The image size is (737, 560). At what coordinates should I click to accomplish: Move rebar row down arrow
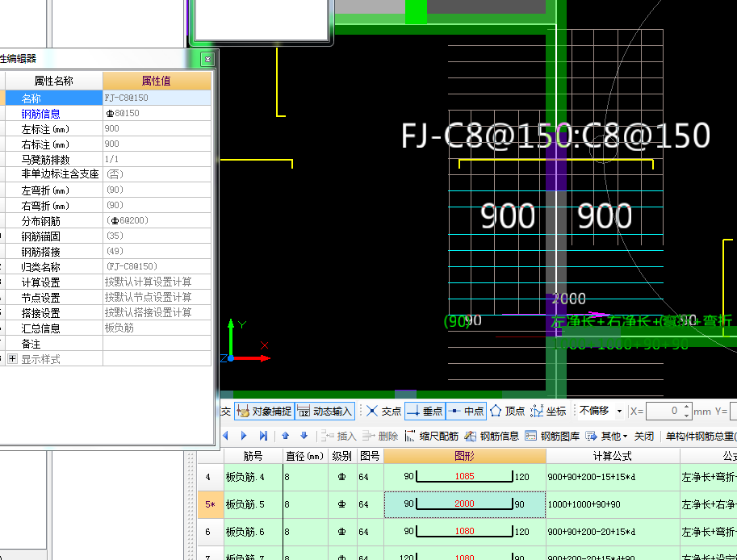304,436
